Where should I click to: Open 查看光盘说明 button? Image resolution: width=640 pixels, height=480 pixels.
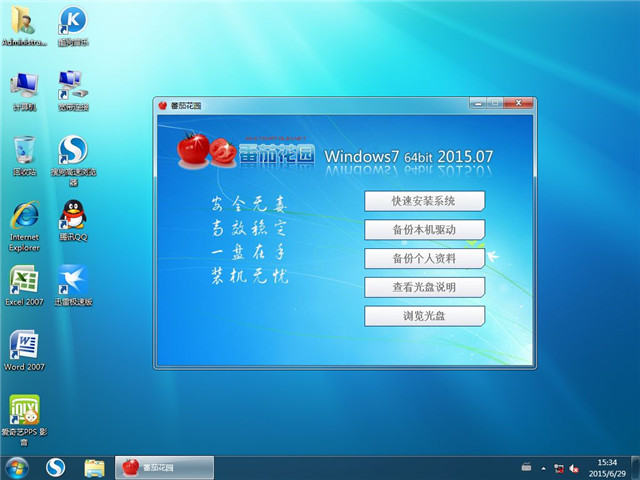click(x=424, y=287)
